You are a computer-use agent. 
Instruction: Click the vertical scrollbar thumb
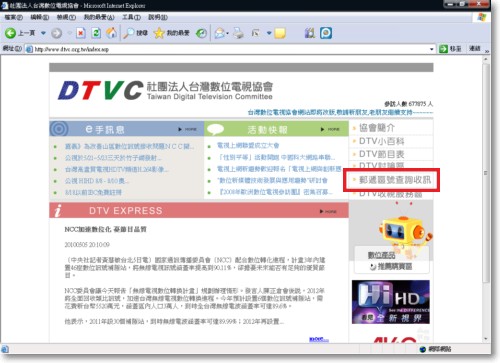pos(486,173)
